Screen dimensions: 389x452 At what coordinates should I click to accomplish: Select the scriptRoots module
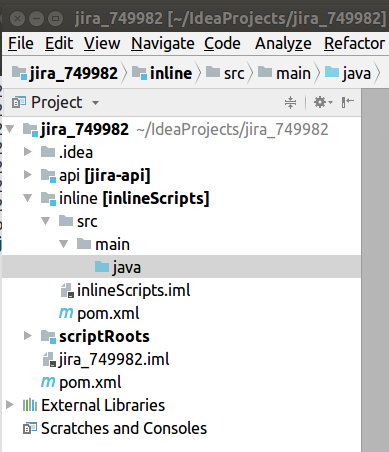pyautogui.click(x=181, y=336)
